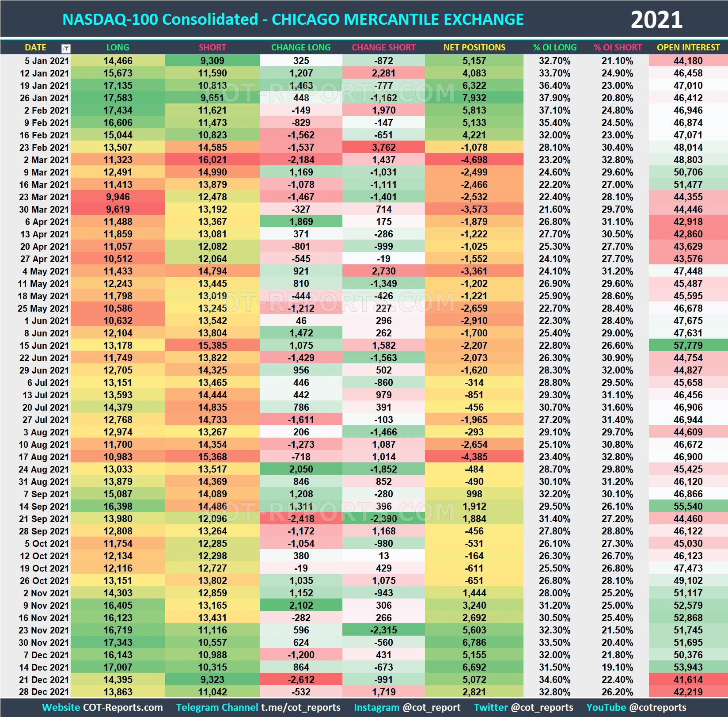Click the % OI LONG column header

(554, 47)
